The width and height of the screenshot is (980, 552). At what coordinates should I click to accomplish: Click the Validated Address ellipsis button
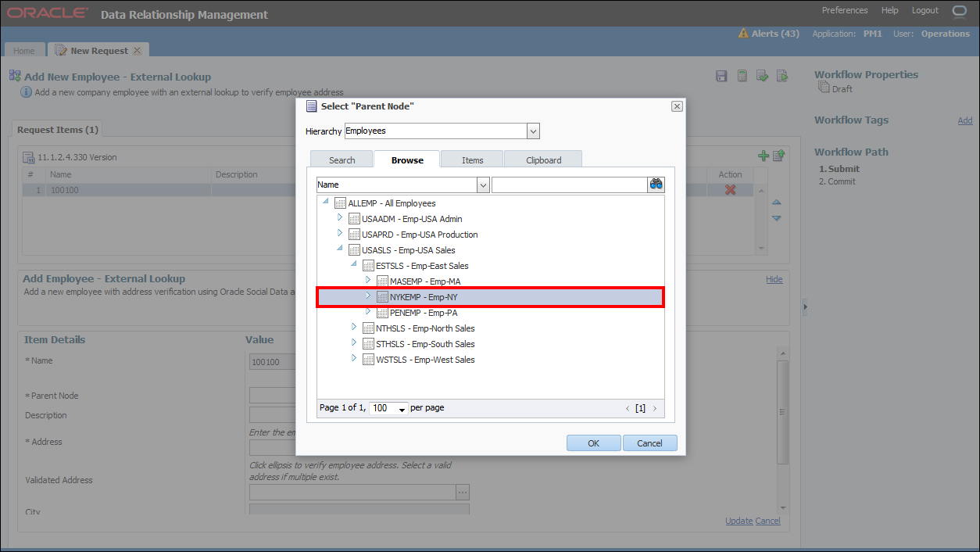coord(463,492)
